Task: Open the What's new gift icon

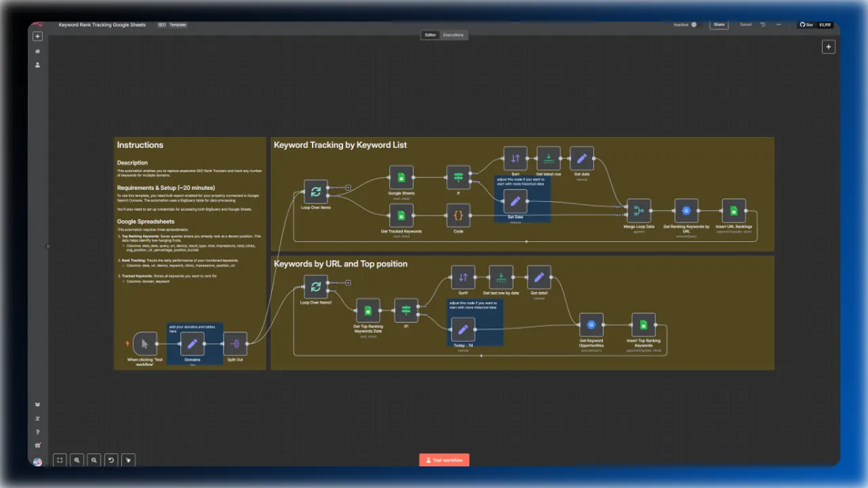Action: point(37,445)
